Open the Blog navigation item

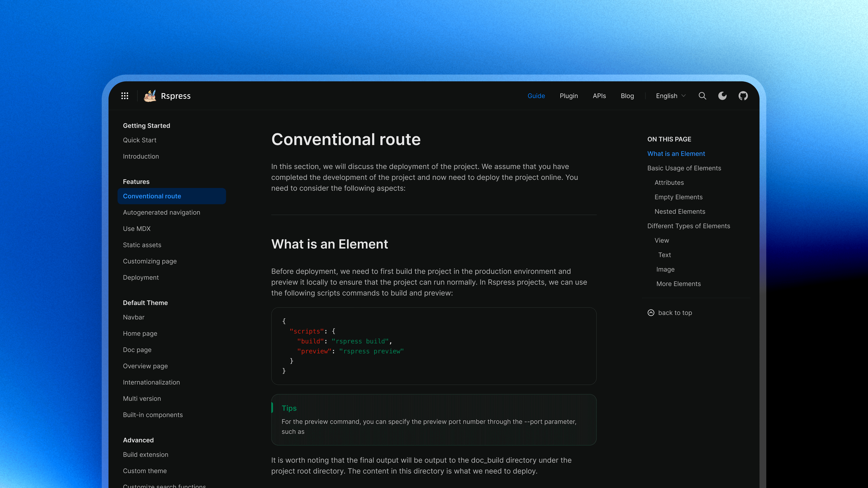pos(627,96)
